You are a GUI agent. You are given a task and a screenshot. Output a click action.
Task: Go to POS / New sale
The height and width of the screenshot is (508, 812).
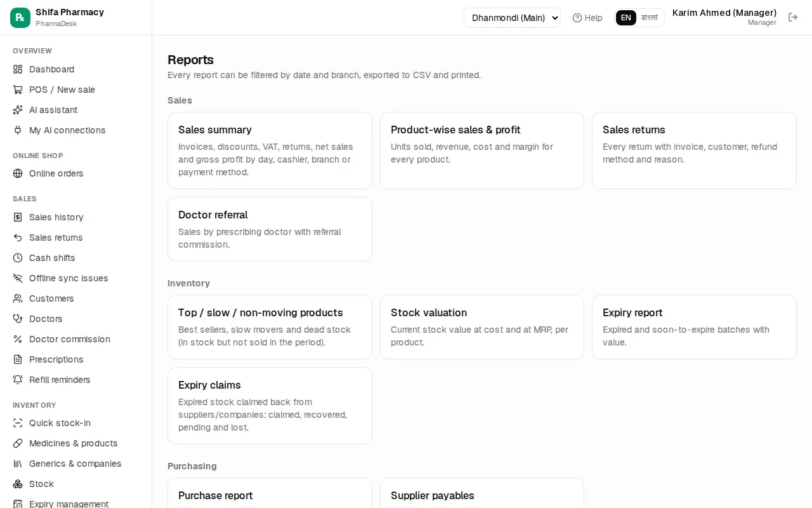(76, 90)
